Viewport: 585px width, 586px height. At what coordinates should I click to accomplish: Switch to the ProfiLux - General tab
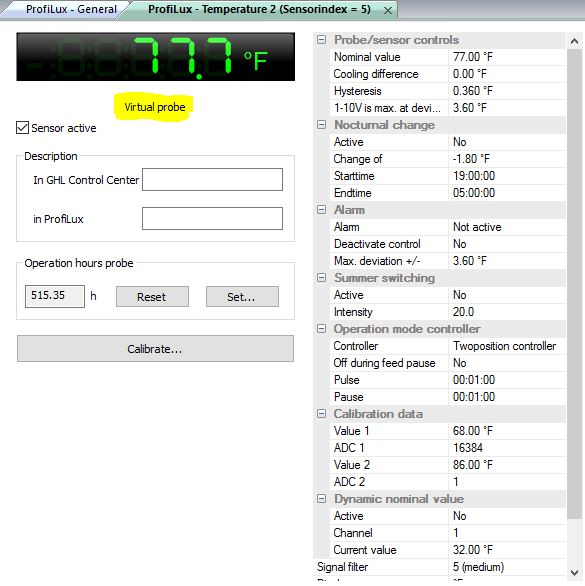(71, 9)
